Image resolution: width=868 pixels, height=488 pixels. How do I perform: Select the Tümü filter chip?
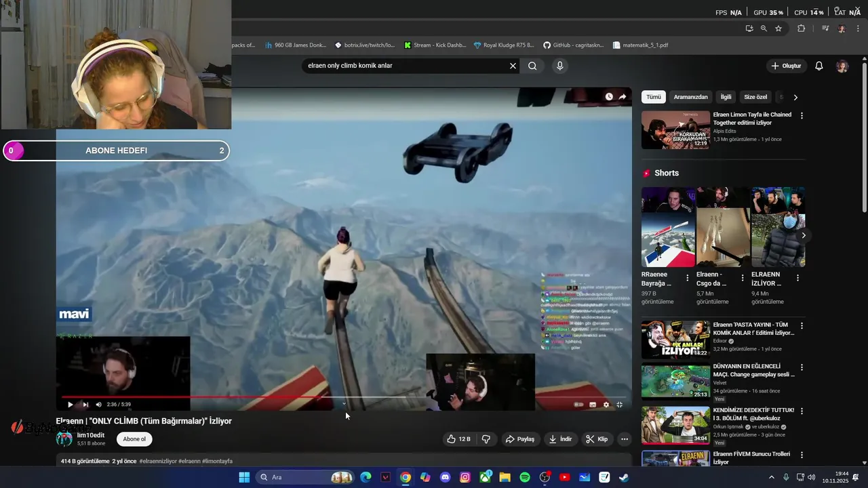click(654, 97)
